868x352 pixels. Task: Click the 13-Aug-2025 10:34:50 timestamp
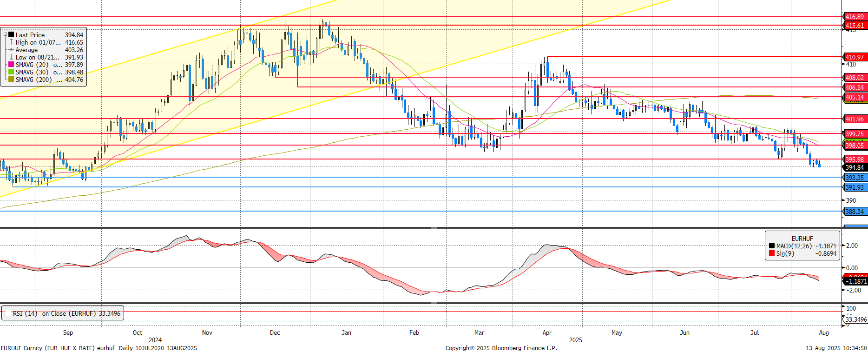pos(836,348)
